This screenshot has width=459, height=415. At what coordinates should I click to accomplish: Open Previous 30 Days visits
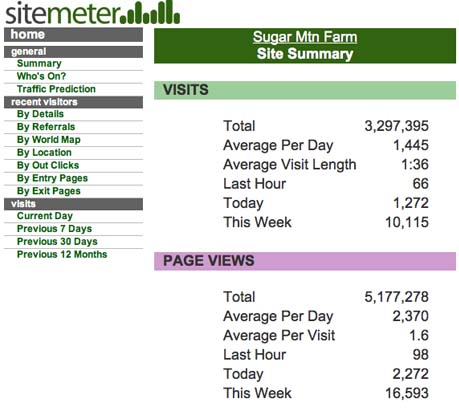pos(57,241)
